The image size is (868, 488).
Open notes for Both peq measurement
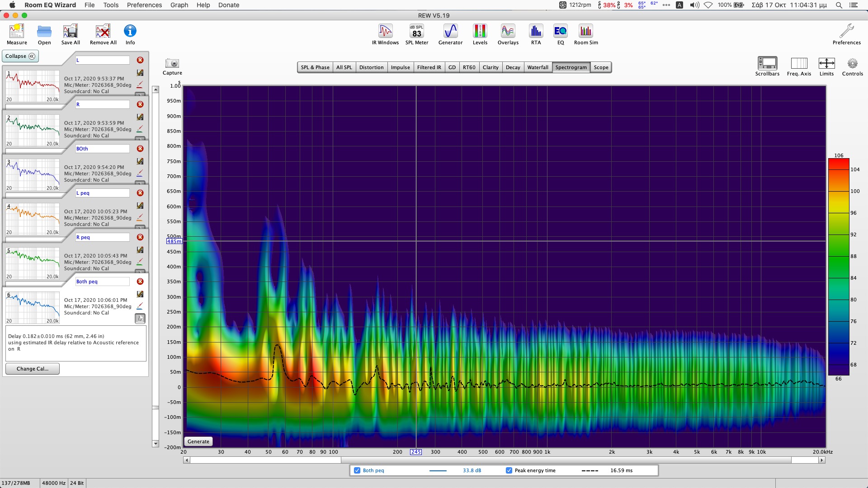coord(140,319)
